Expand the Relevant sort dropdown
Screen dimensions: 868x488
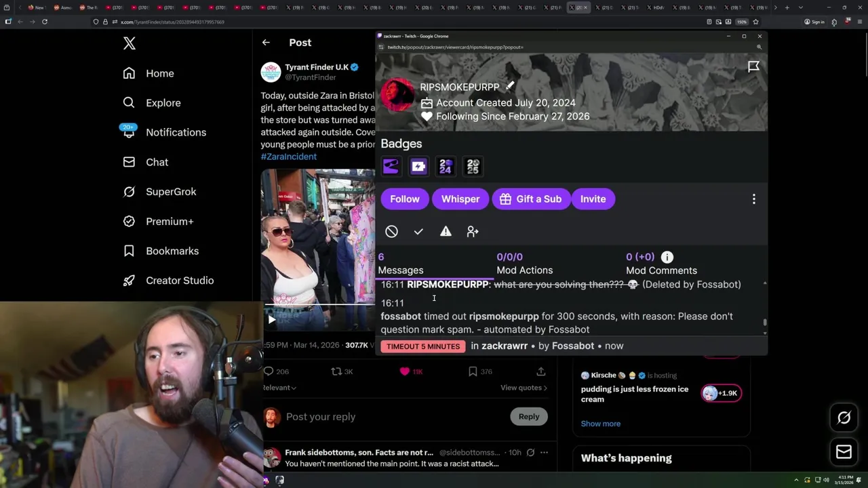[279, 388]
